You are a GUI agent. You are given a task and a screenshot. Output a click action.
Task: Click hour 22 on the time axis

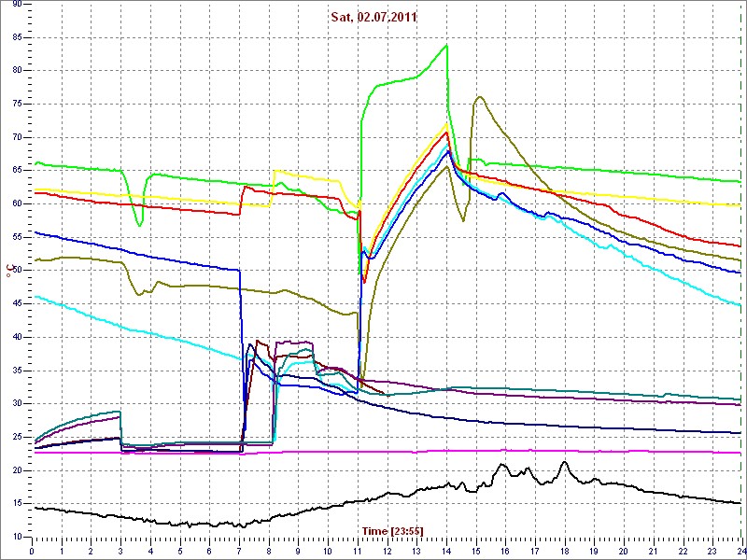point(682,551)
